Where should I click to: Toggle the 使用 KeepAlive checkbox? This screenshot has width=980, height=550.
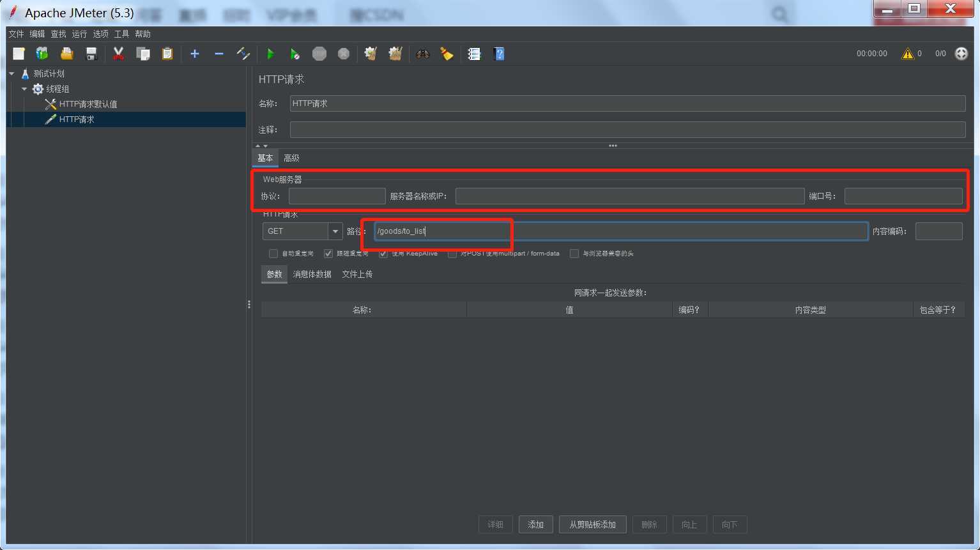[x=383, y=254]
